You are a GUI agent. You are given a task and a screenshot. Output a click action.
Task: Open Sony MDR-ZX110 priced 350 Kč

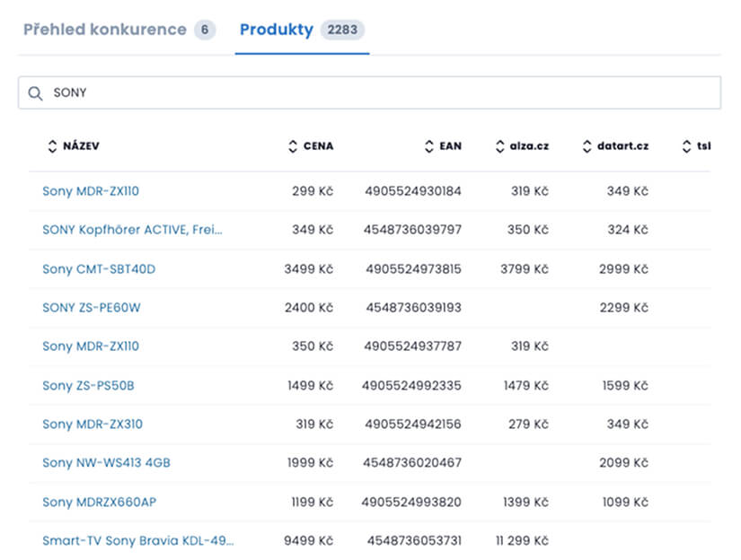(91, 346)
